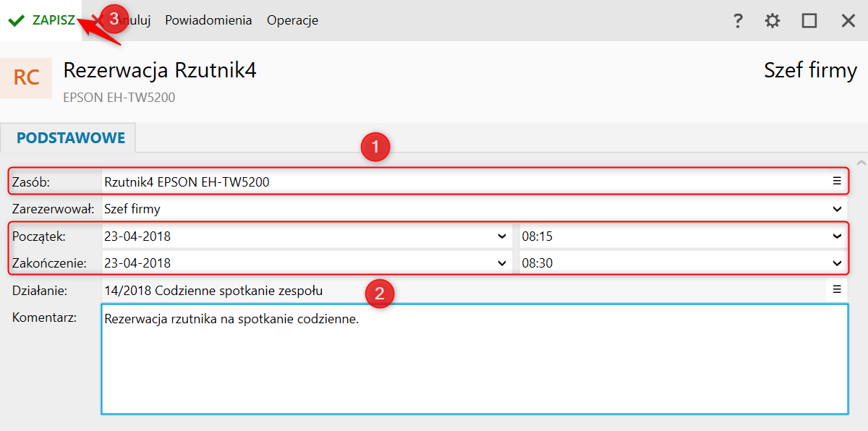Click the Zasób field list icon
The height and width of the screenshot is (431, 868).
pyautogui.click(x=837, y=181)
